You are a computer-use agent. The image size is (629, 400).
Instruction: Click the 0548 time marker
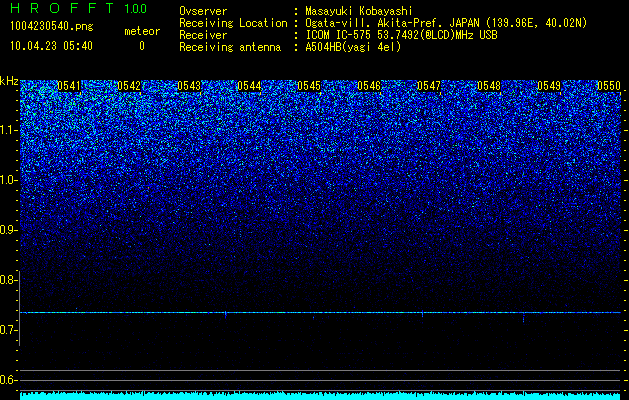(x=489, y=86)
